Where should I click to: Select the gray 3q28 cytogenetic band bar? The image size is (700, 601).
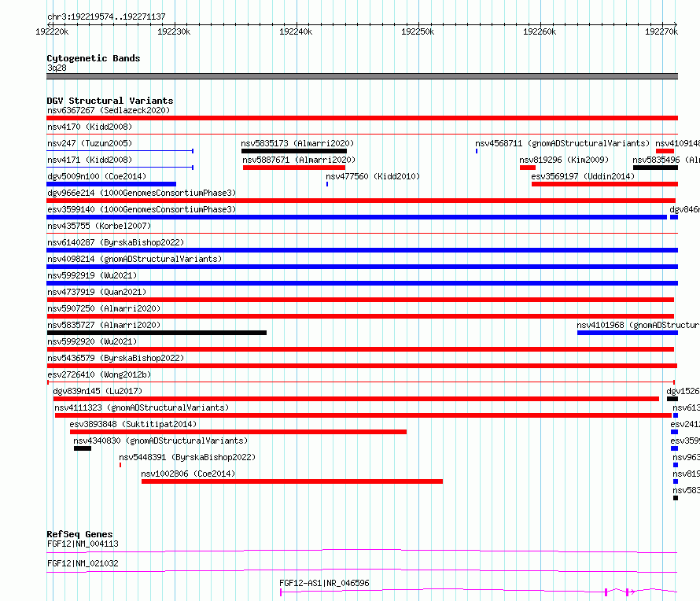click(x=362, y=76)
